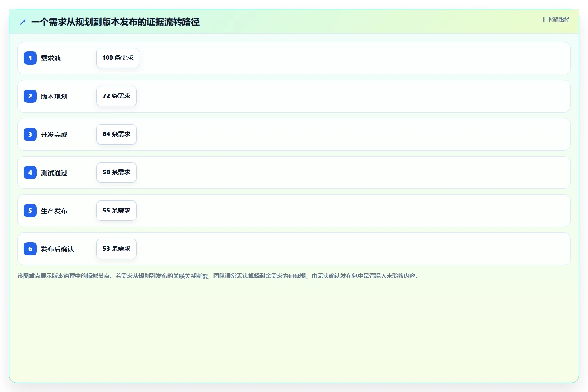Click the 55 条需求 chip

(x=116, y=211)
